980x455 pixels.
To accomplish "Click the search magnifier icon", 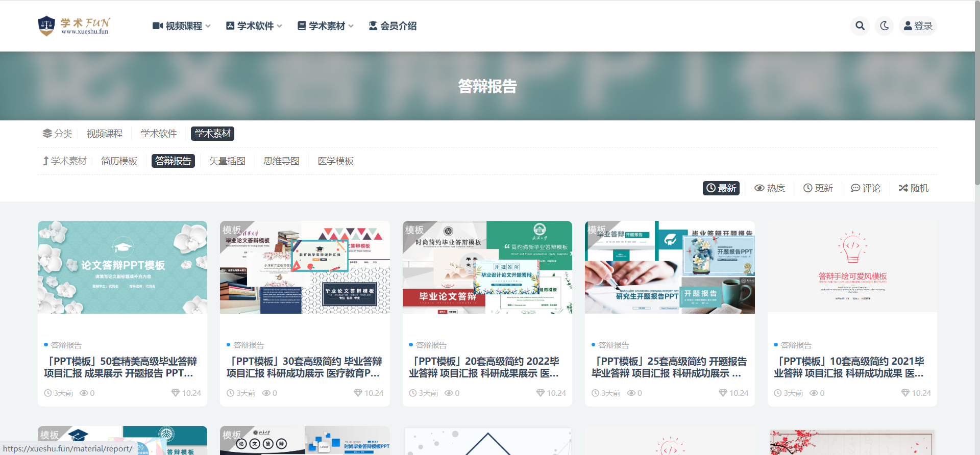I will tap(860, 26).
